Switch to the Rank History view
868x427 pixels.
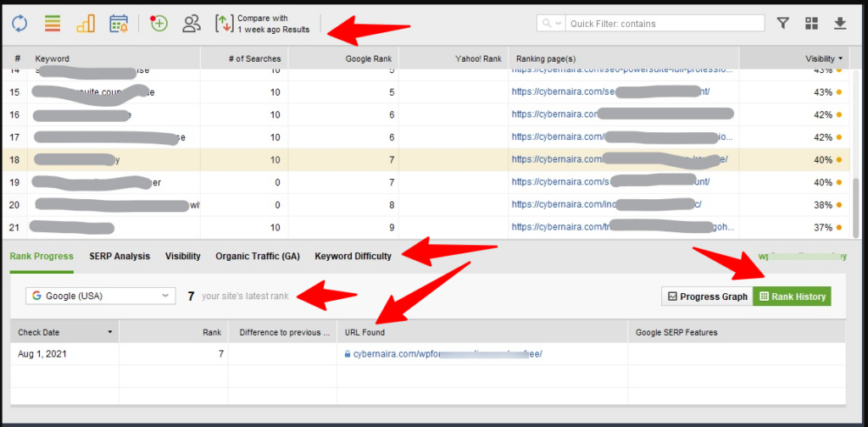coord(792,297)
